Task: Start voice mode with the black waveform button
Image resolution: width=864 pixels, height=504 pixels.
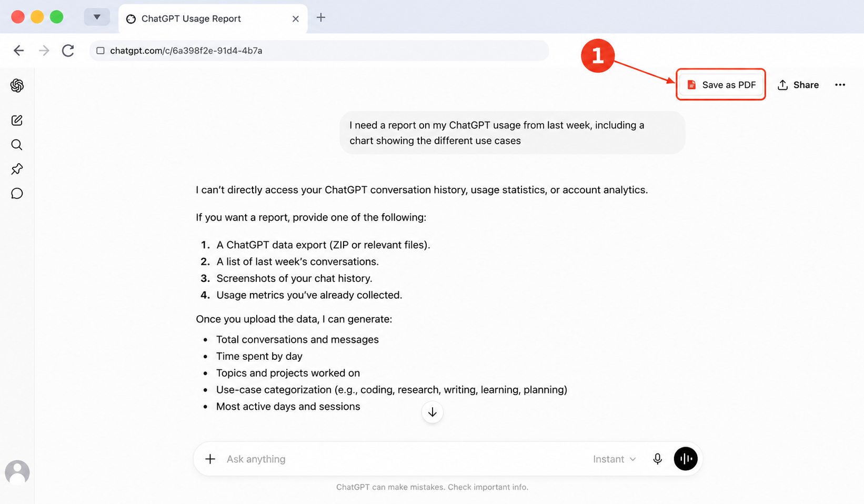Action: tap(686, 459)
